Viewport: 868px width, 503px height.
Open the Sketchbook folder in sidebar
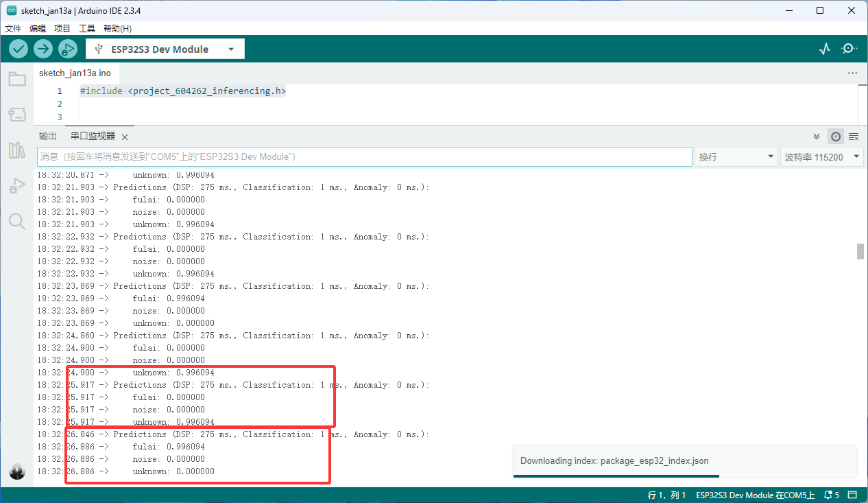coord(17,79)
